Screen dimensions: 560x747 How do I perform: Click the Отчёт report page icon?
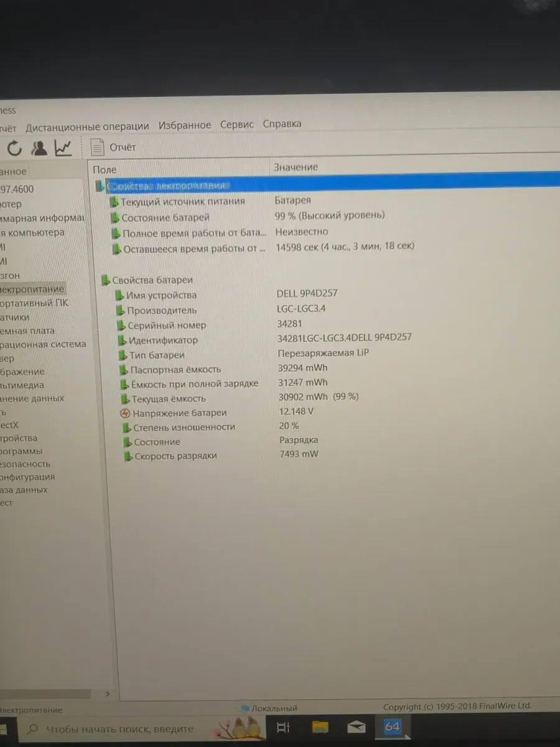click(x=97, y=148)
